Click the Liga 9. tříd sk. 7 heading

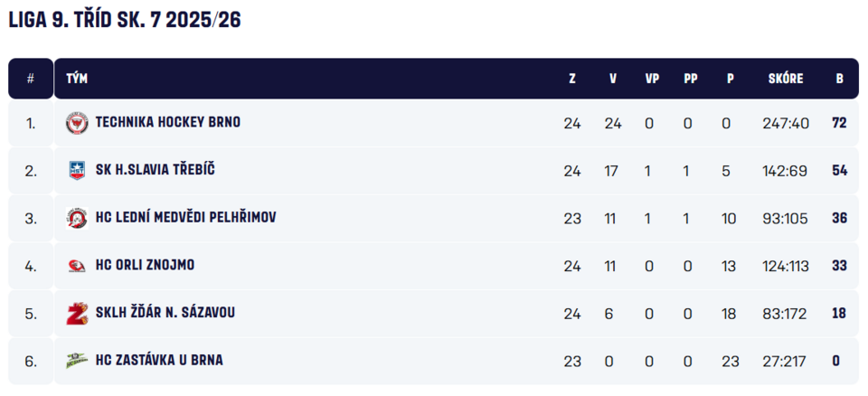(x=125, y=20)
